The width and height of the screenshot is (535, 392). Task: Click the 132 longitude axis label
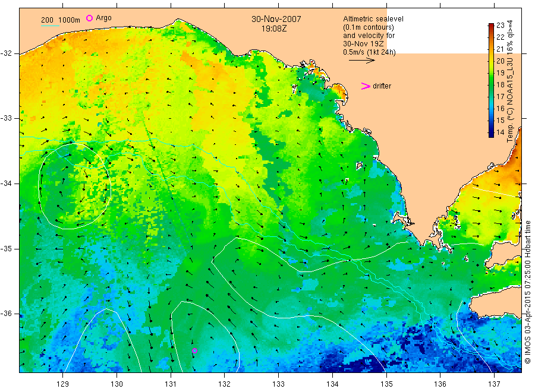point(225,384)
